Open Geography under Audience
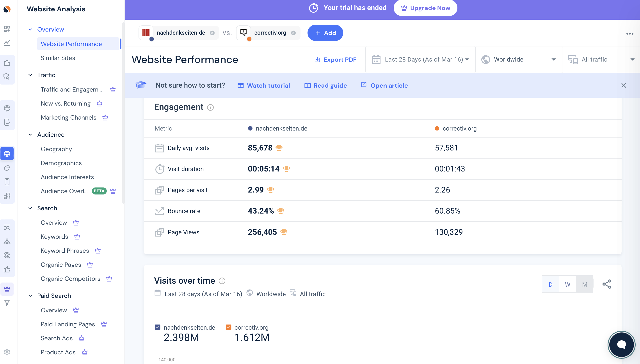The height and width of the screenshot is (364, 640). pos(56,149)
